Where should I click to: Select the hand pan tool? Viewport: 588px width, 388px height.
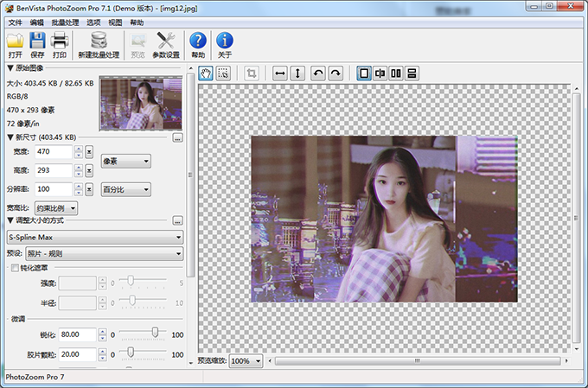[x=206, y=73]
